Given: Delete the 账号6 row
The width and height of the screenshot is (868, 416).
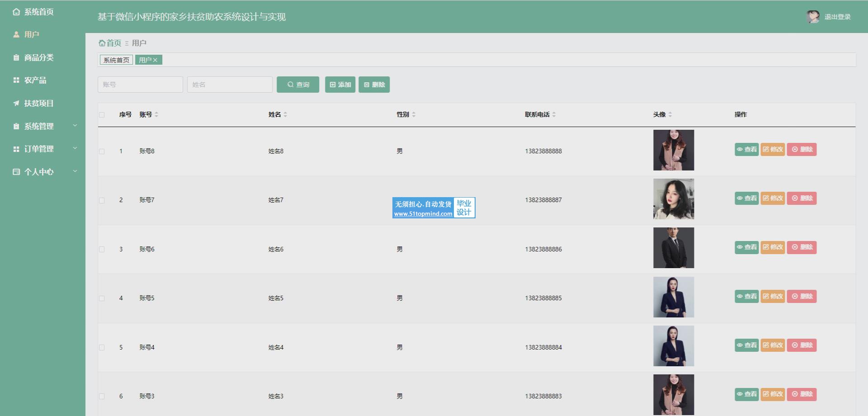Looking at the screenshot, I should [802, 247].
